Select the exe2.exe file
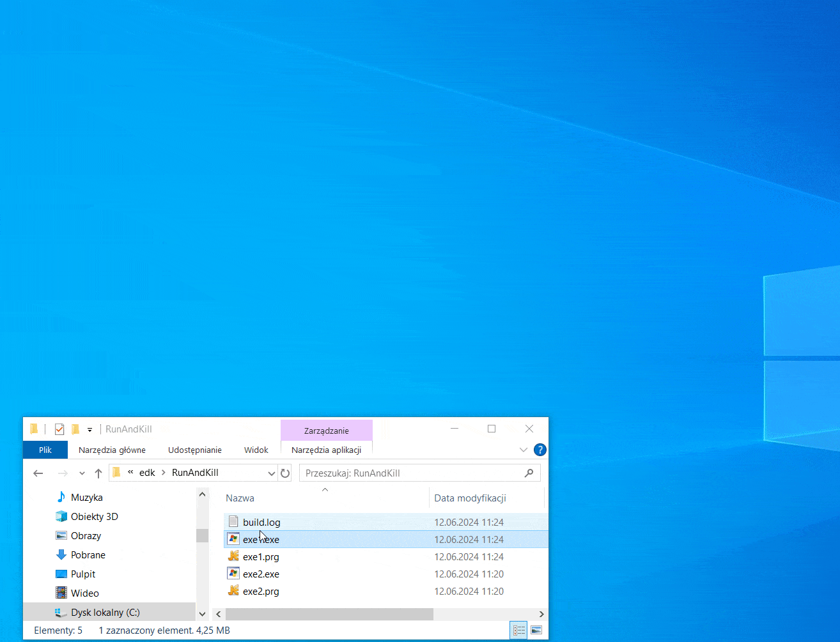The height and width of the screenshot is (642, 840). [386, 574]
